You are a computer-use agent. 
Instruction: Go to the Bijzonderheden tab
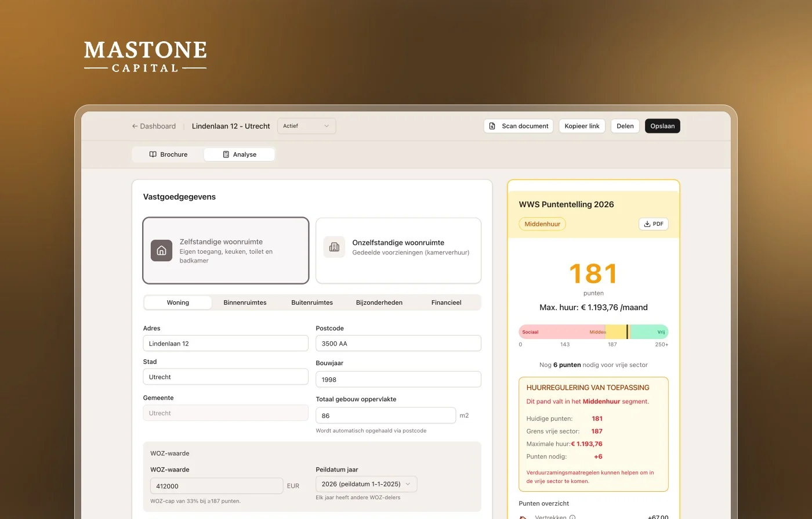coord(379,302)
